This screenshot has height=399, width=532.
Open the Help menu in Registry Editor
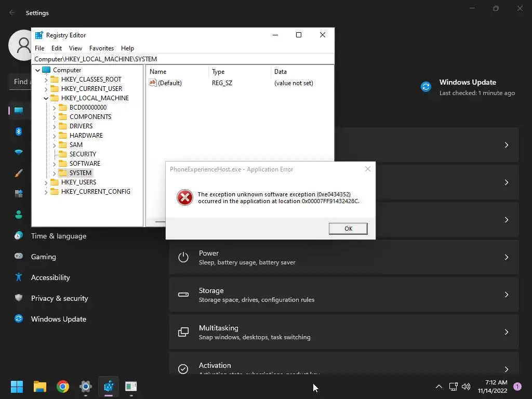(128, 48)
